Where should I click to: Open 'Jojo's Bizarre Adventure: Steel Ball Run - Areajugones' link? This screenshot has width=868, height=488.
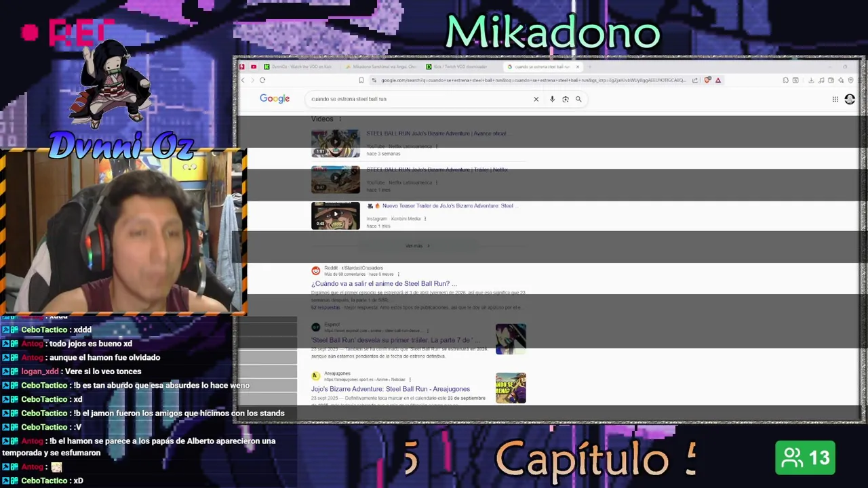pyautogui.click(x=391, y=389)
